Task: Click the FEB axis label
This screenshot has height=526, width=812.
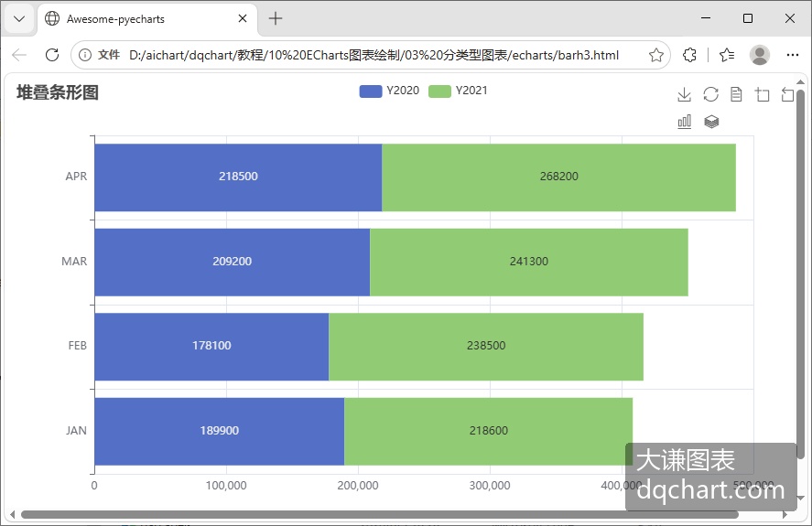Action: click(78, 346)
